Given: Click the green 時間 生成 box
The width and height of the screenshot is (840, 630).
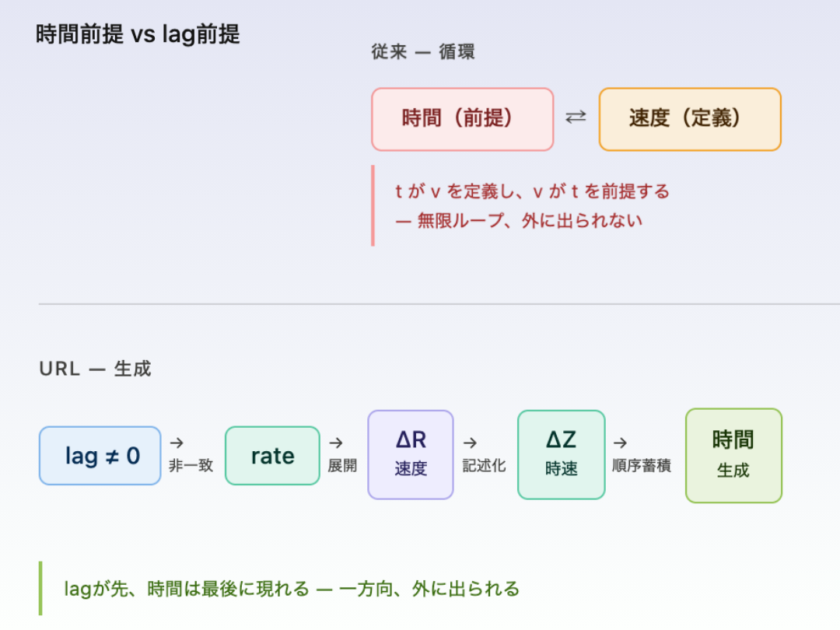Looking at the screenshot, I should coord(733,455).
